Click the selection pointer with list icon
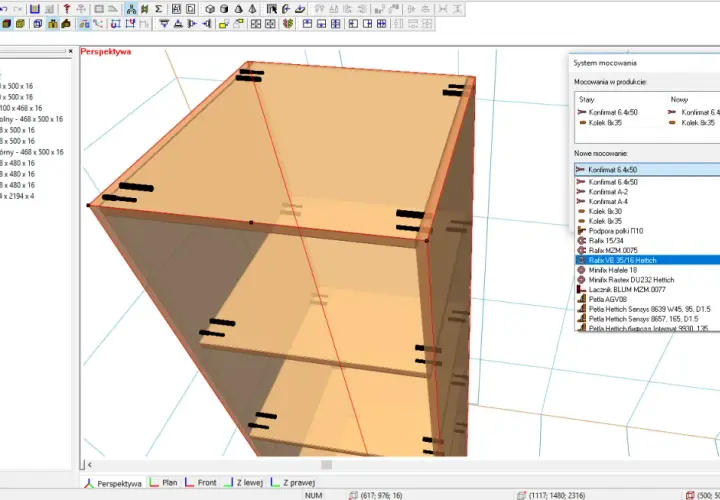 [x=272, y=9]
